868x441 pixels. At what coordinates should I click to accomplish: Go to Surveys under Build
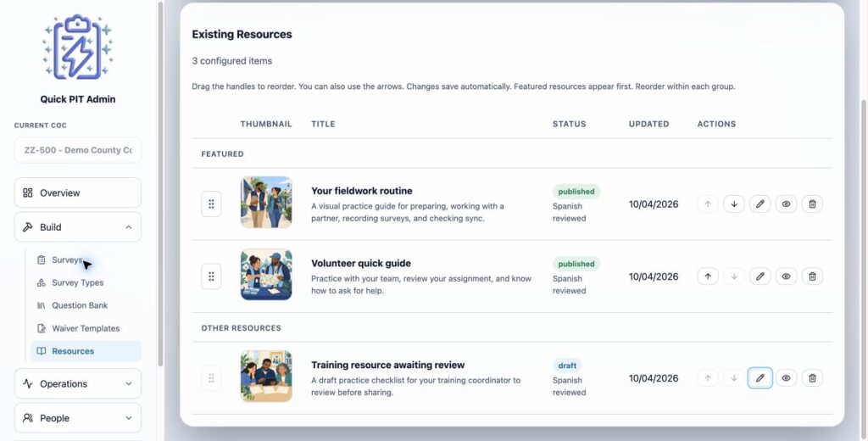click(86, 260)
